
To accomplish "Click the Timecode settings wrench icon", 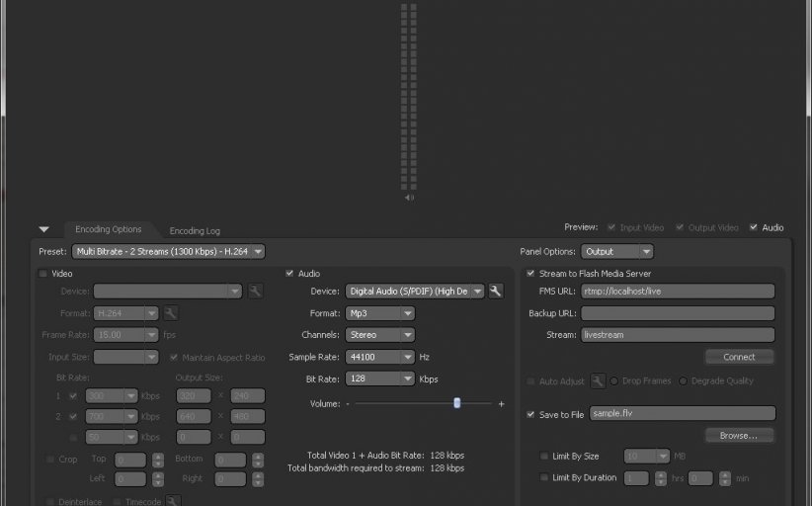I will (172, 501).
